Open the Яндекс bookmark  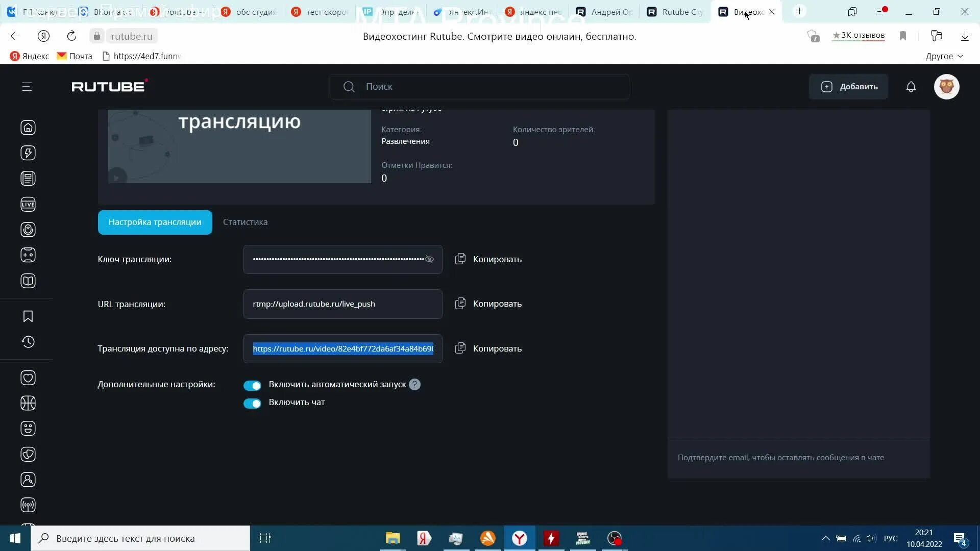[x=30, y=56]
